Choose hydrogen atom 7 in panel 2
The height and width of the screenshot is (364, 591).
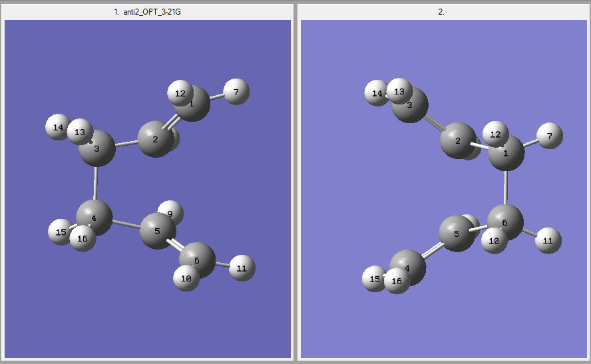pyautogui.click(x=550, y=136)
